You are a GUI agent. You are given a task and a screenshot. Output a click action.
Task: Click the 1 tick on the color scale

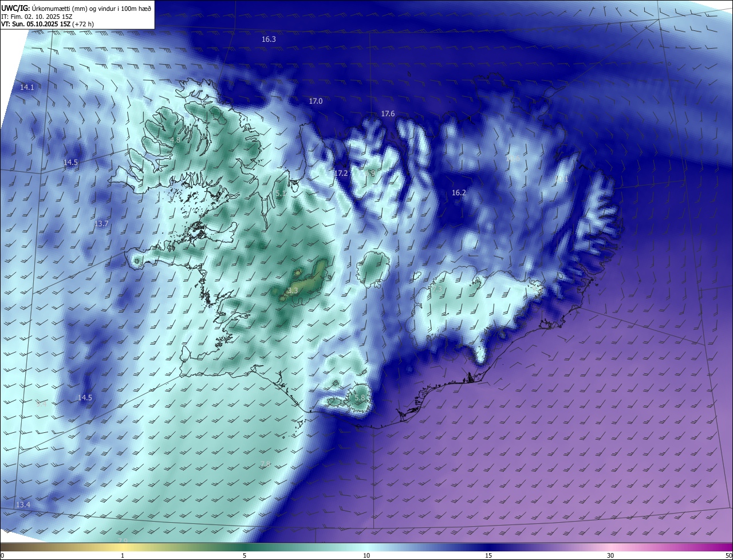coord(123,555)
